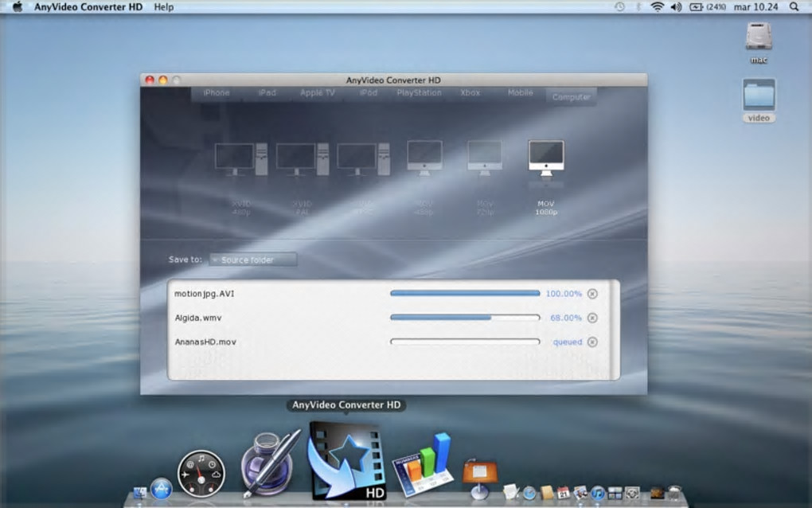The height and width of the screenshot is (508, 812).
Task: Click the menu bar clock mar 10.24
Action: (755, 6)
